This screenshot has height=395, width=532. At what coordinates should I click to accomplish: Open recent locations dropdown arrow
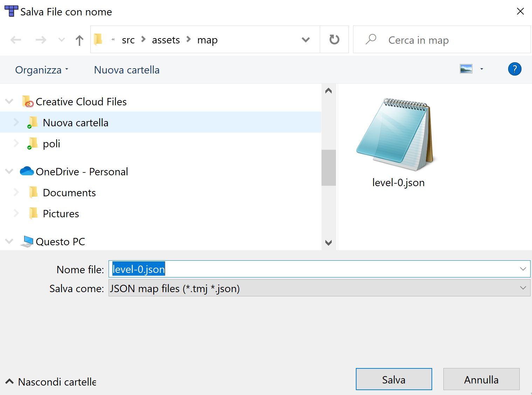pyautogui.click(x=62, y=40)
